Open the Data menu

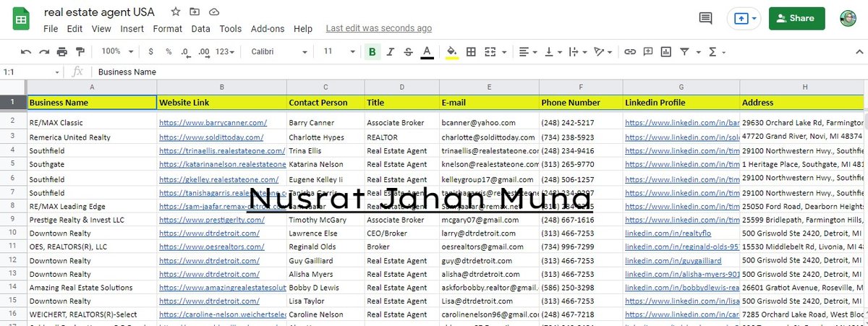click(201, 29)
